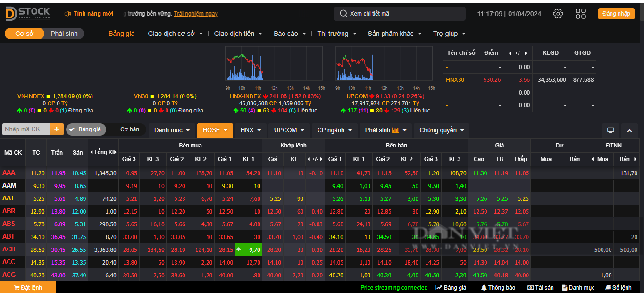Expand Báo cáo menu
The height and width of the screenshot is (293, 644).
tap(290, 34)
